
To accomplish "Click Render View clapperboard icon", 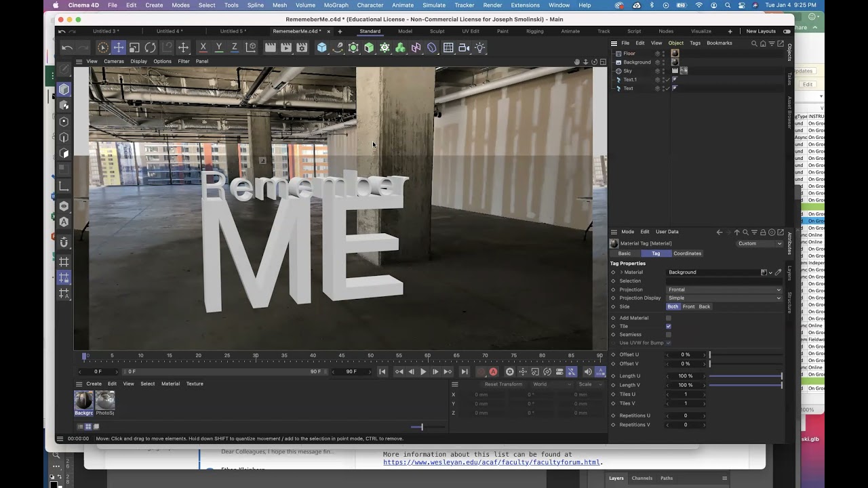I will pyautogui.click(x=270, y=47).
